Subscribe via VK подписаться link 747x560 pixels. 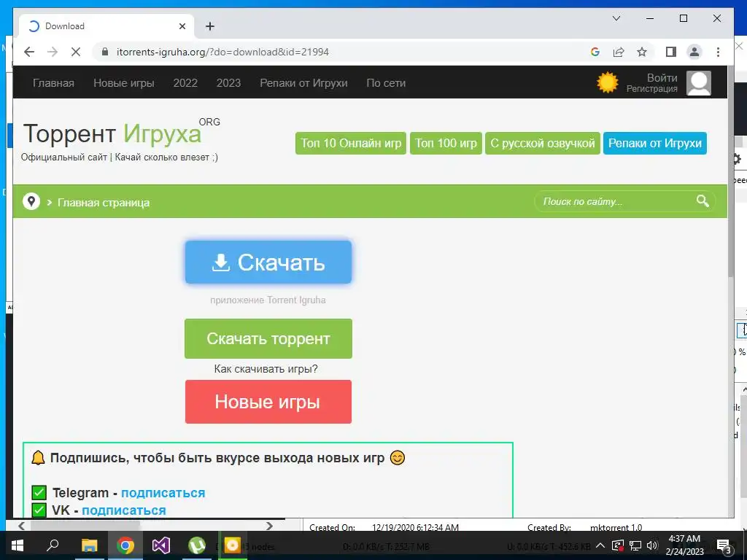point(124,510)
